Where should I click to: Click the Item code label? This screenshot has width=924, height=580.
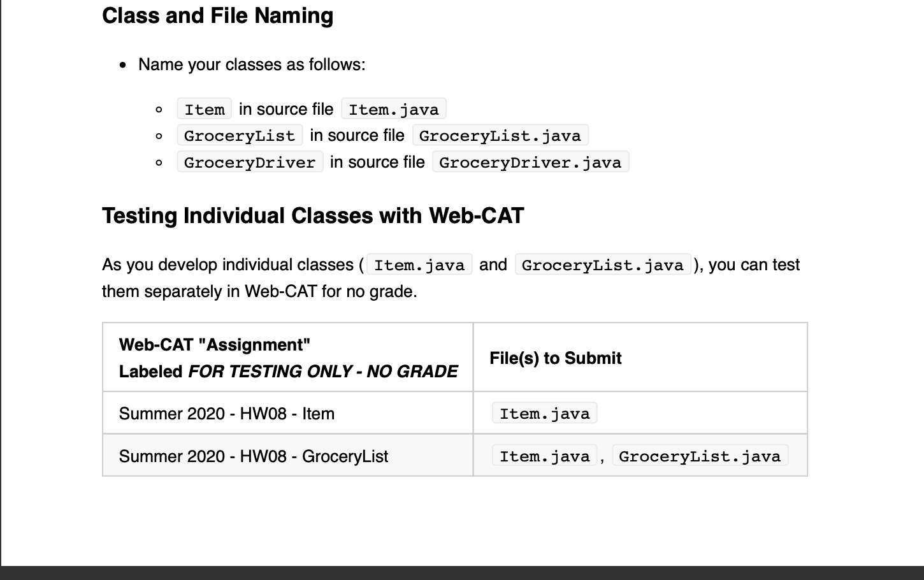204,108
